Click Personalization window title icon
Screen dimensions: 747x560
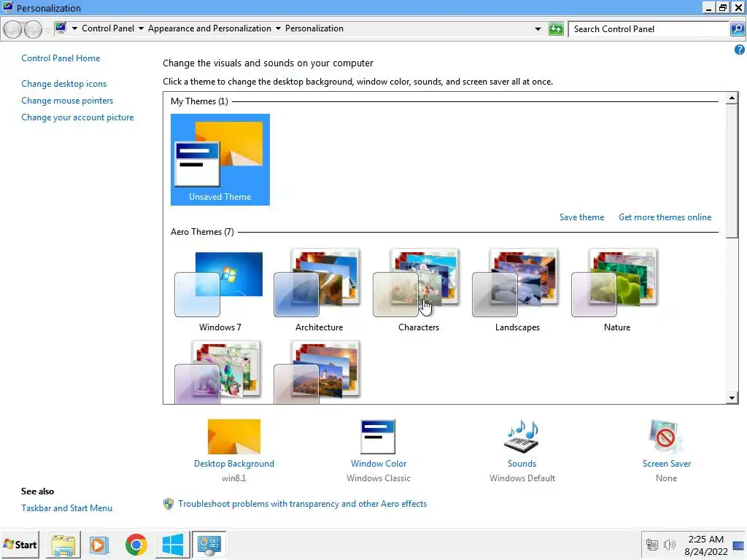coord(7,7)
